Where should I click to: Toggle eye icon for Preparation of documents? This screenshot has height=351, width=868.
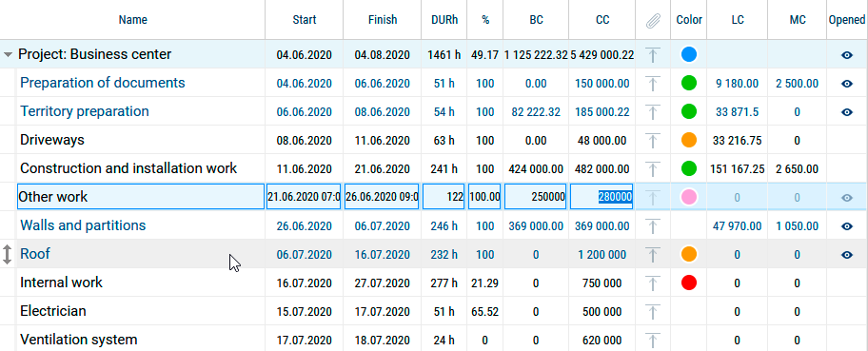pos(847,84)
